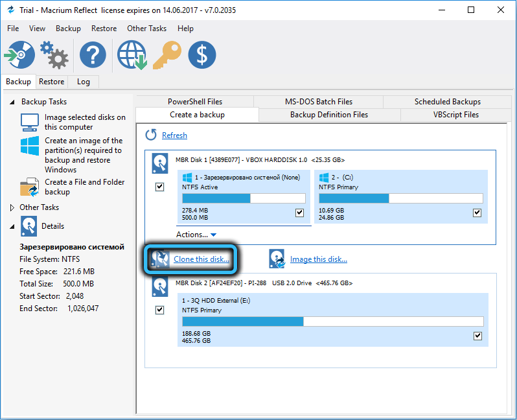Image resolution: width=517 pixels, height=420 pixels.
Task: Collapse the Backup Tasks tree section
Action: pyautogui.click(x=12, y=102)
